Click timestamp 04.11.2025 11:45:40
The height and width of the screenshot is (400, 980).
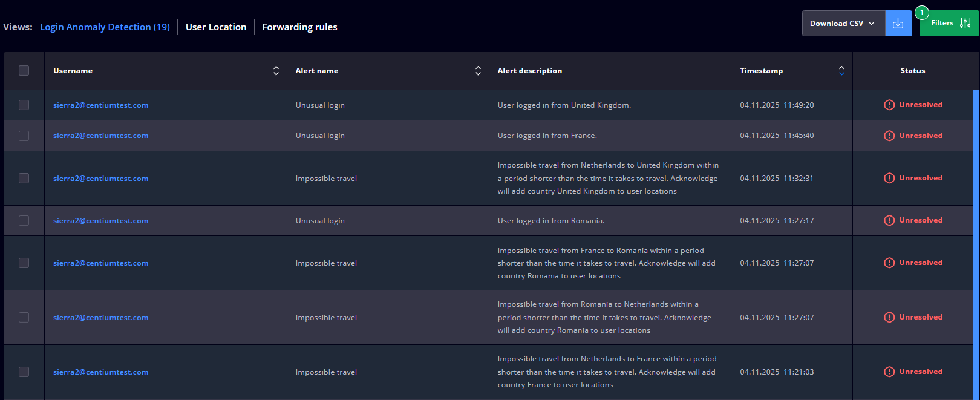pos(777,136)
